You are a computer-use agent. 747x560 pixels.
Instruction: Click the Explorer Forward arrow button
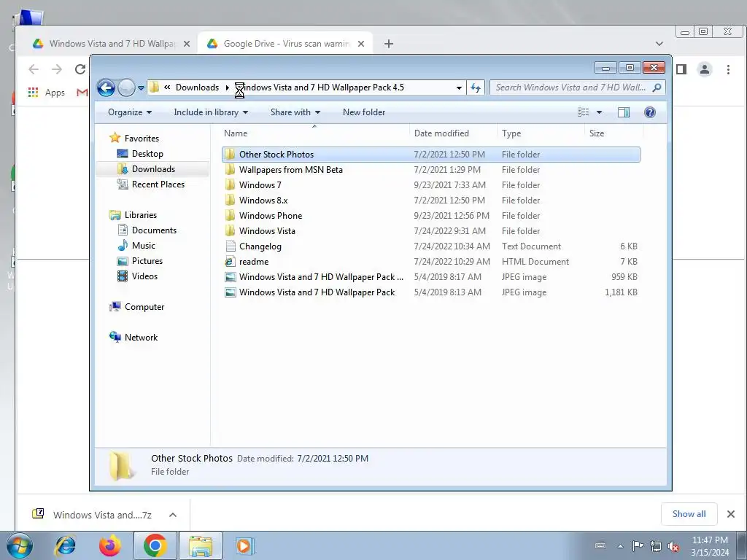pyautogui.click(x=126, y=87)
